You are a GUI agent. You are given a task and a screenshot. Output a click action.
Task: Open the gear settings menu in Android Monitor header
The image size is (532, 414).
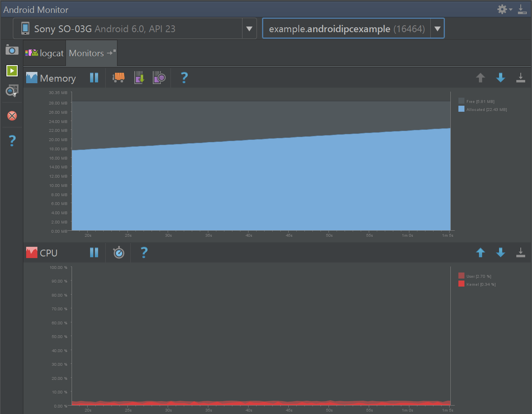[505, 9]
